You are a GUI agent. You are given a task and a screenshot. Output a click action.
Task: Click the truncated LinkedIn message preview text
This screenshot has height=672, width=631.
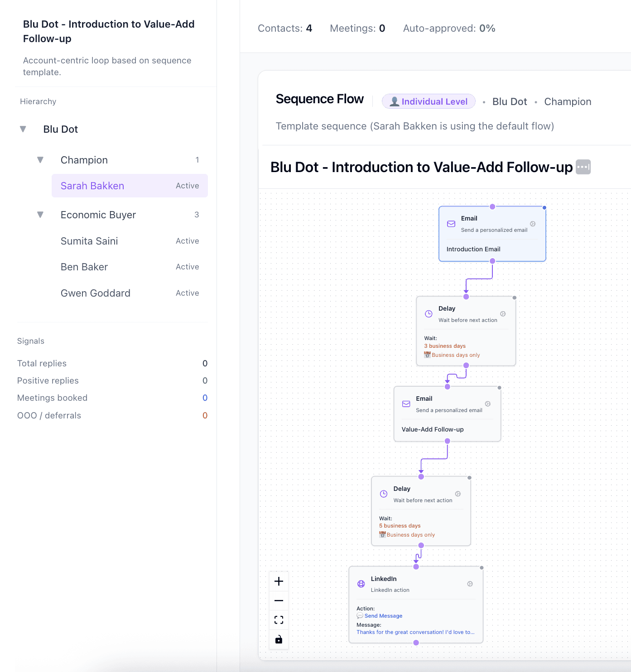(415, 632)
